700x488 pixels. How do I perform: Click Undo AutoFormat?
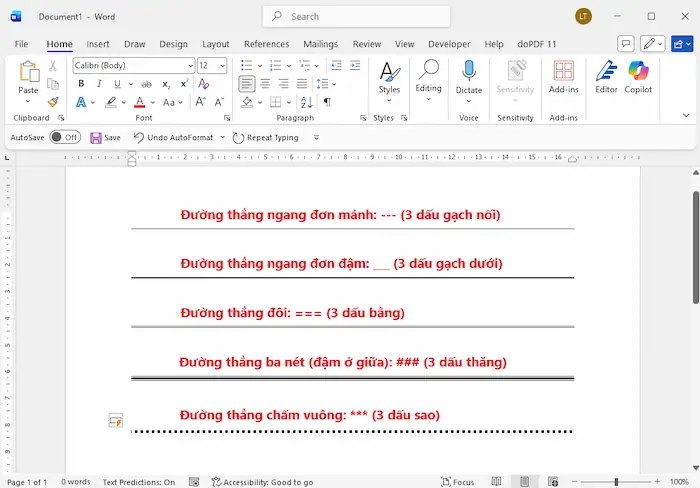pos(173,137)
